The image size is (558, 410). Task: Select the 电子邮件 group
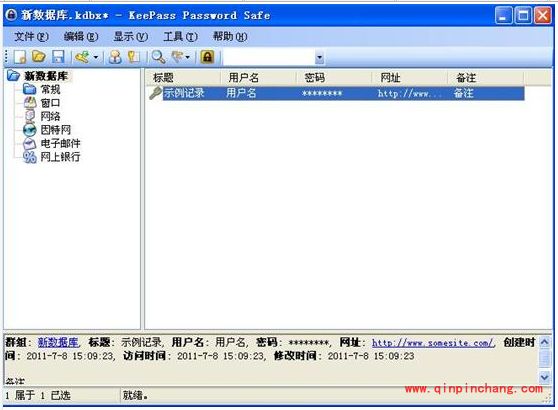click(x=60, y=143)
